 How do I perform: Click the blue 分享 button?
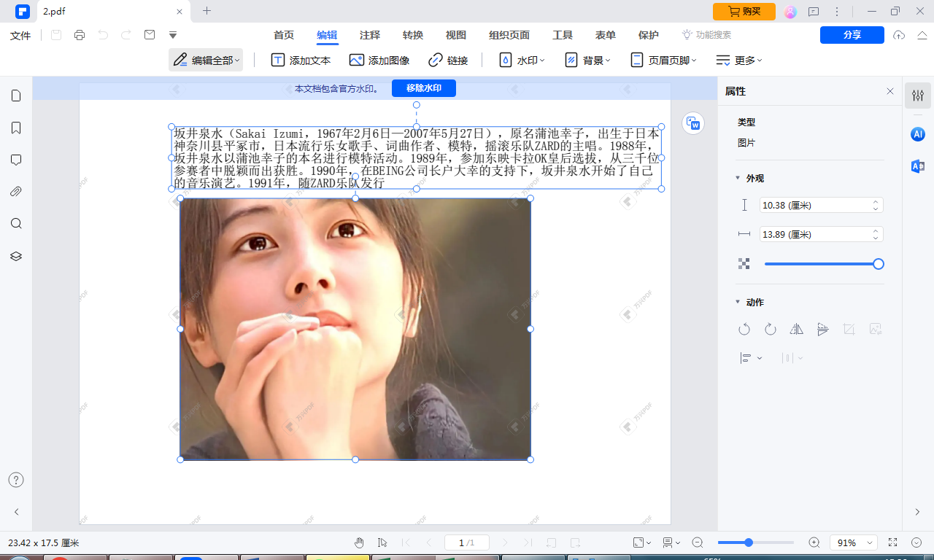point(852,34)
